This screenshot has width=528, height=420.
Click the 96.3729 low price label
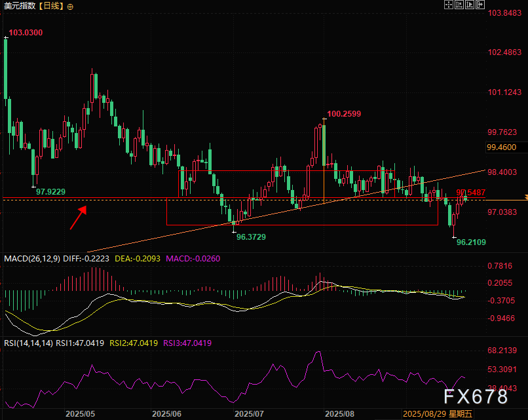[252, 237]
